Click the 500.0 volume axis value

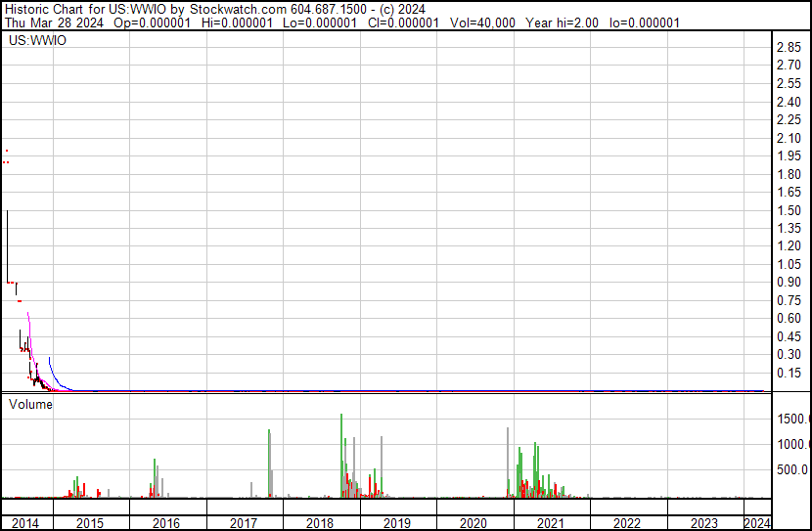(792, 470)
